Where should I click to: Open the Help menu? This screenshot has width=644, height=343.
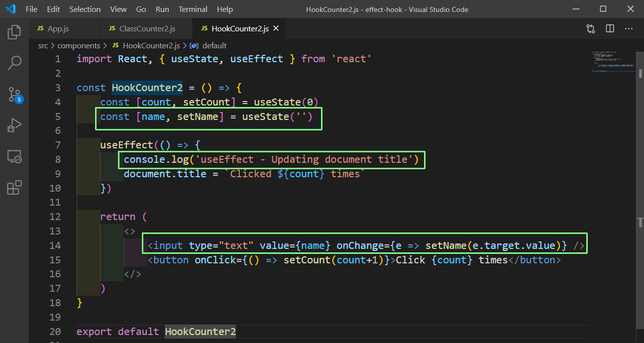click(x=225, y=9)
